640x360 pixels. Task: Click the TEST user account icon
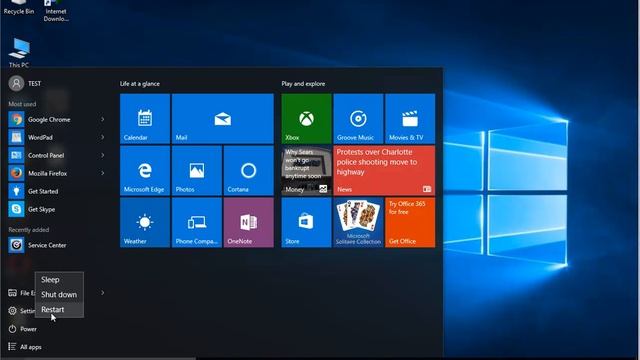coord(16,84)
